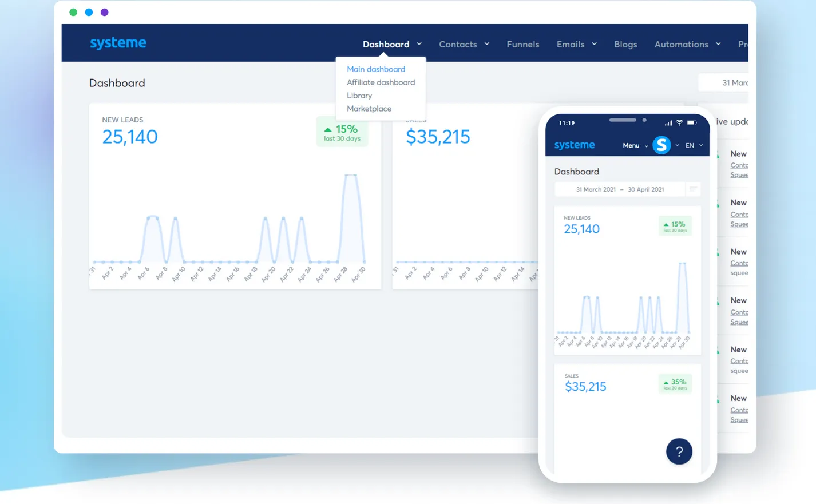Click the calendar icon beside mobile date range

(693, 189)
